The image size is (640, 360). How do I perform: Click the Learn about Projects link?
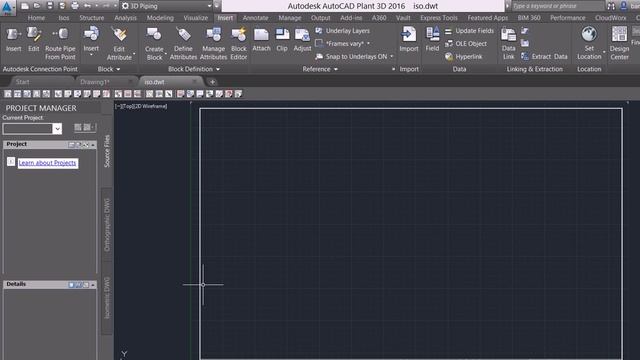coord(48,163)
